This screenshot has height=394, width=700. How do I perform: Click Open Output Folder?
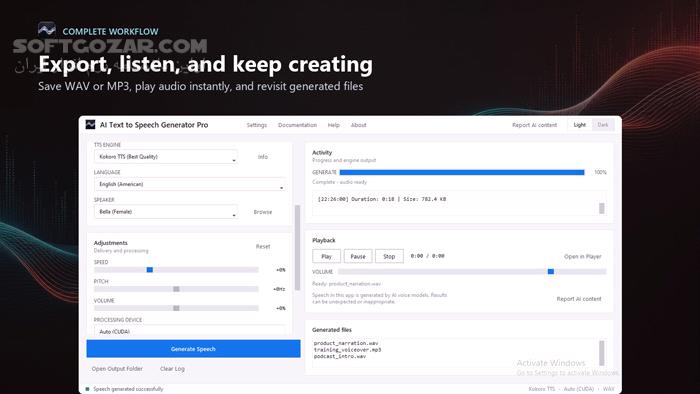pos(117,369)
